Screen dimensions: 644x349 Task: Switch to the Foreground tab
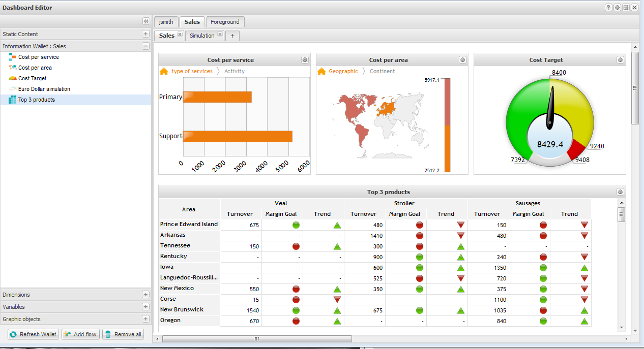pos(225,22)
